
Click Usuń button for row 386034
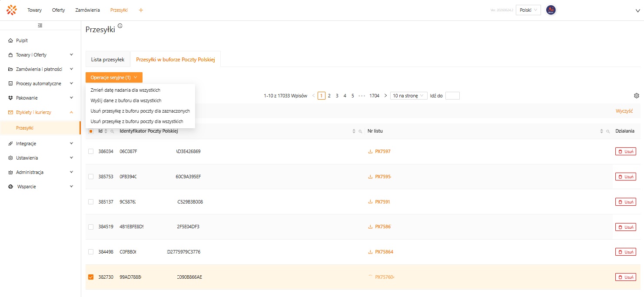tap(626, 152)
